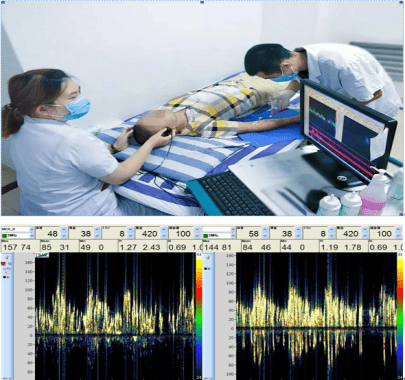Open the 2MHz probe dropdown in right panel
Image resolution: width=405 pixels, height=380 pixels.
(233, 236)
